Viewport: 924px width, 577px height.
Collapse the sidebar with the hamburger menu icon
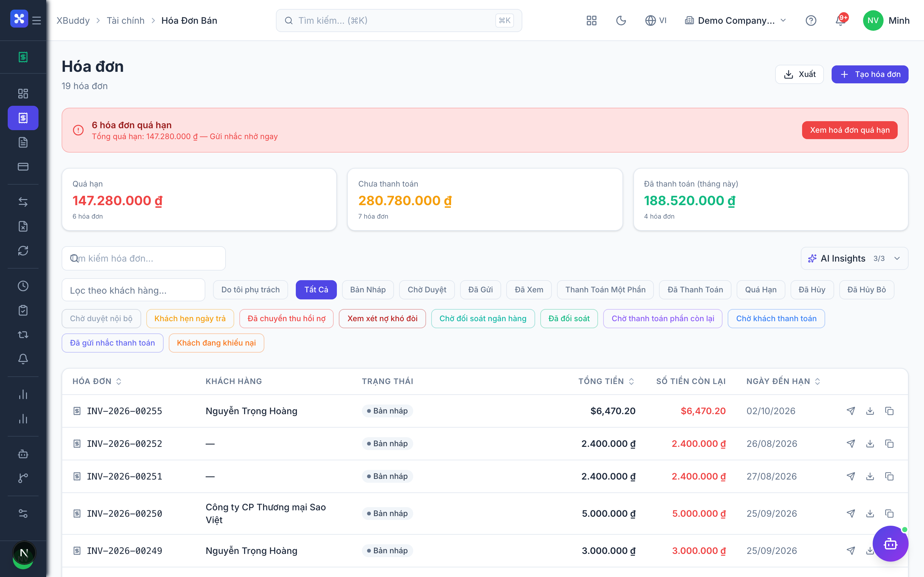coord(37,21)
